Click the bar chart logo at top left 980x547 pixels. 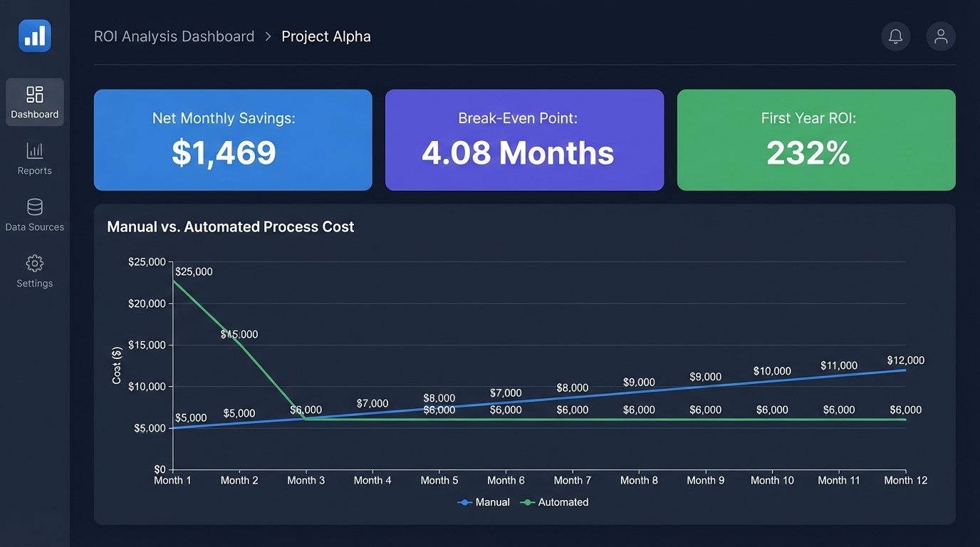(34, 35)
